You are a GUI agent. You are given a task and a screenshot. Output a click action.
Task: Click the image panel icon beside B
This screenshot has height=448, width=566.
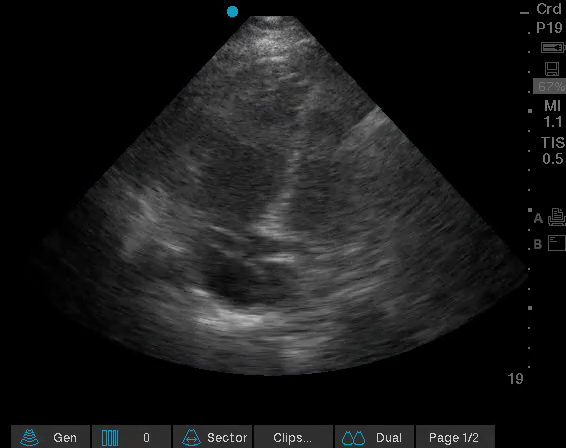click(x=557, y=243)
